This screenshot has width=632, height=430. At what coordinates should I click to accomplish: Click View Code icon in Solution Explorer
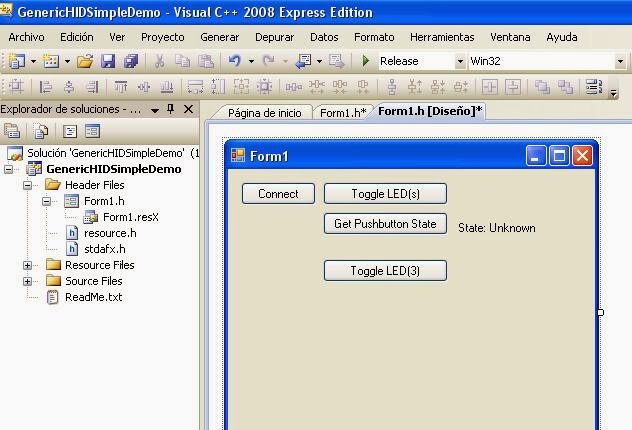69,131
